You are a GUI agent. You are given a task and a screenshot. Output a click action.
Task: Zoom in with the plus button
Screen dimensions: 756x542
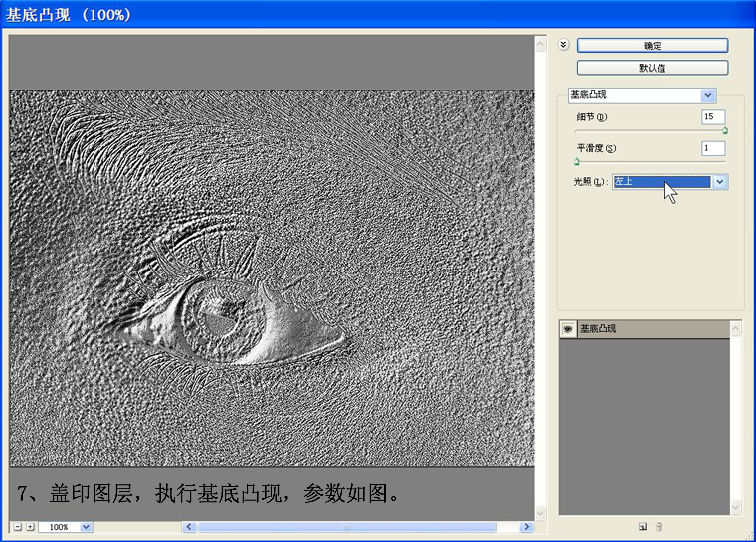30,527
